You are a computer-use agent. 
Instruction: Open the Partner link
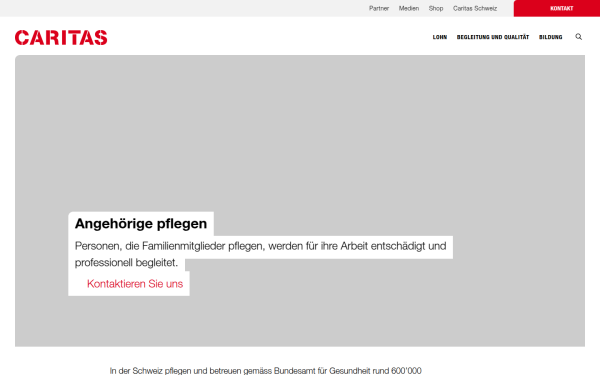coord(379,8)
